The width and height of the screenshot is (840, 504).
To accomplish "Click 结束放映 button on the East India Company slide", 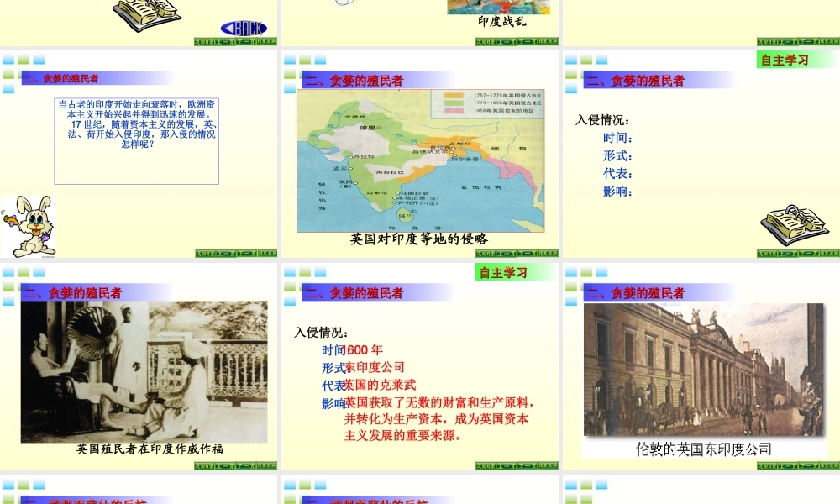I will point(829,466).
